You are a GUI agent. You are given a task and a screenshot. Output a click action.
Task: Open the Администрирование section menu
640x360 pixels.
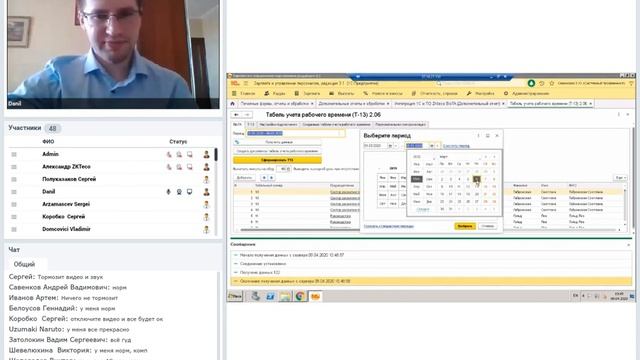point(527,93)
